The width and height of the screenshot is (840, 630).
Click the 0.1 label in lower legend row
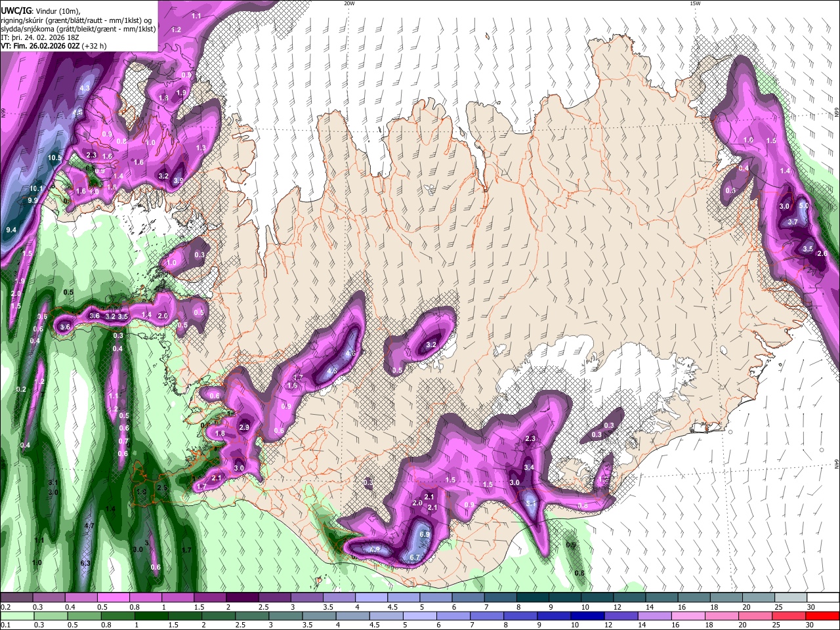click(5, 625)
